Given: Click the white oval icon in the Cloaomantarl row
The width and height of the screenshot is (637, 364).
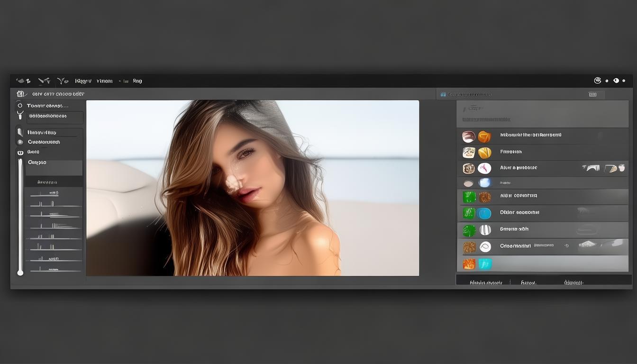Looking at the screenshot, I should tap(485, 247).
